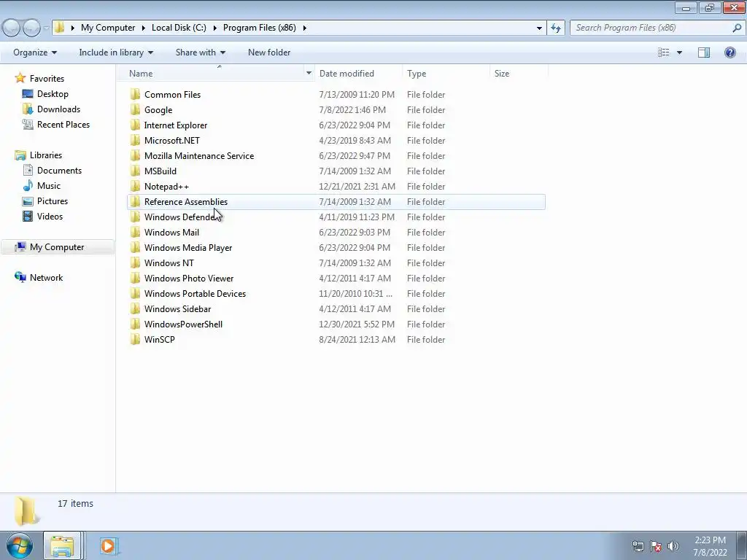Open the Action Center flag tray icon
Image resolution: width=747 pixels, height=560 pixels.
tap(656, 545)
